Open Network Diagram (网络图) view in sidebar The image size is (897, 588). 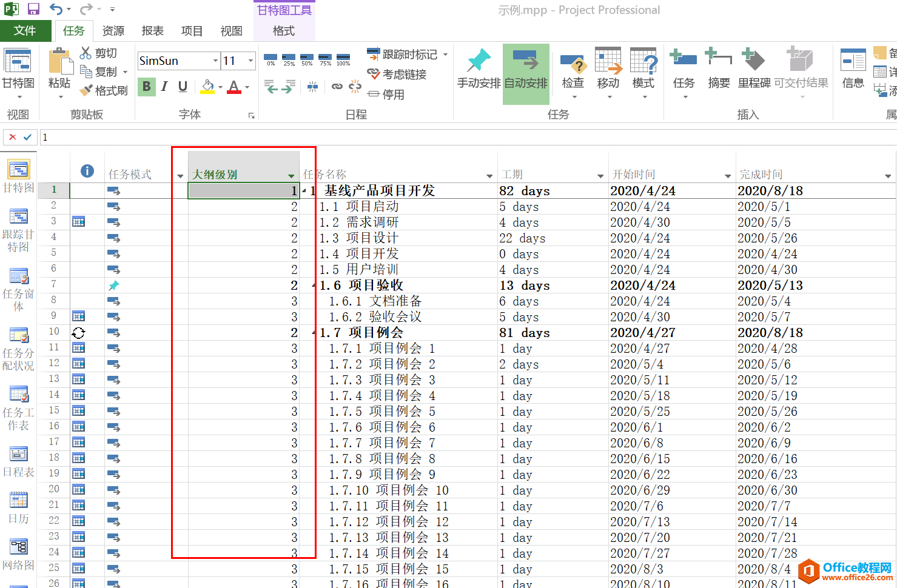pyautogui.click(x=18, y=555)
